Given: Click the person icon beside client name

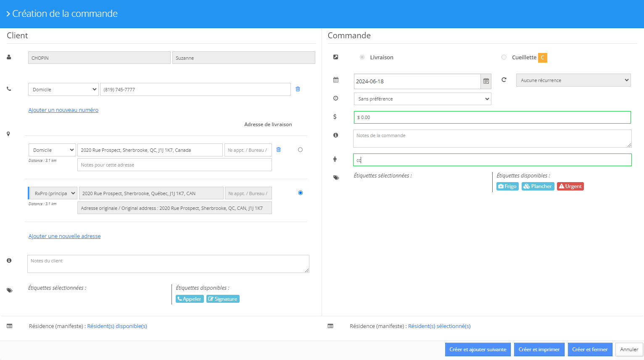Looking at the screenshot, I should [x=9, y=57].
